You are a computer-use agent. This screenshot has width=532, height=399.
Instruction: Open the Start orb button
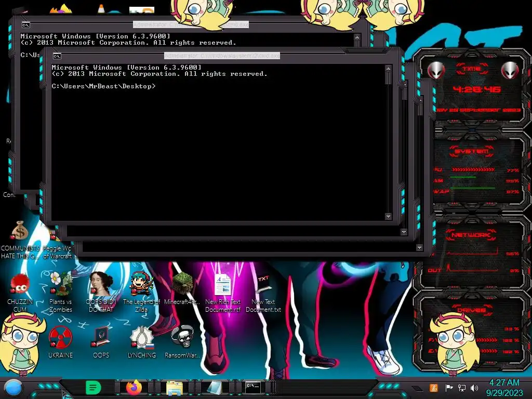pyautogui.click(x=13, y=388)
